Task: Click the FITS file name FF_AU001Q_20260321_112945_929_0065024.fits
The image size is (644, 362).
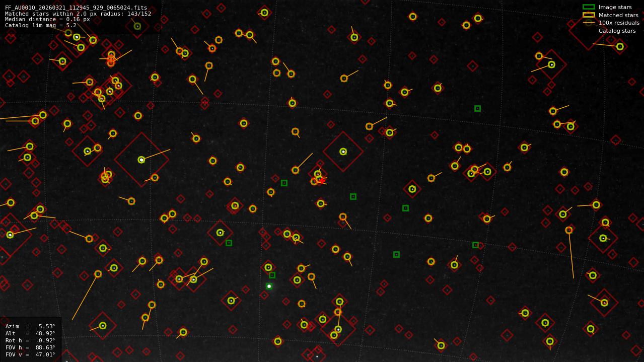Action: 76,8
